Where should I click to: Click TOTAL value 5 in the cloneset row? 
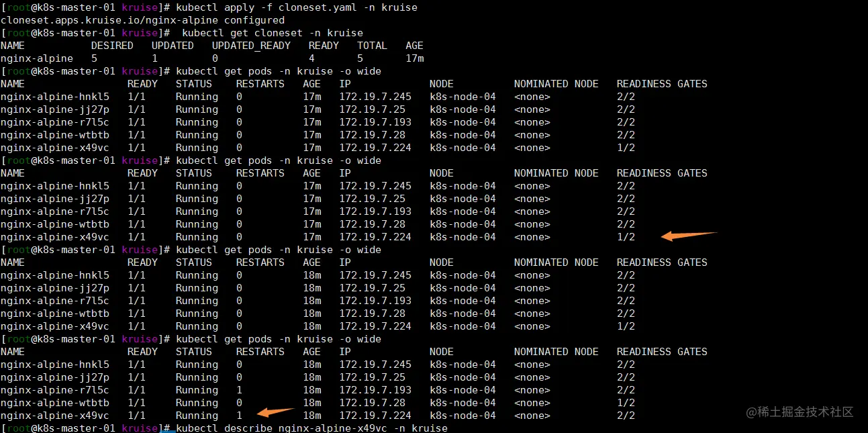[360, 58]
